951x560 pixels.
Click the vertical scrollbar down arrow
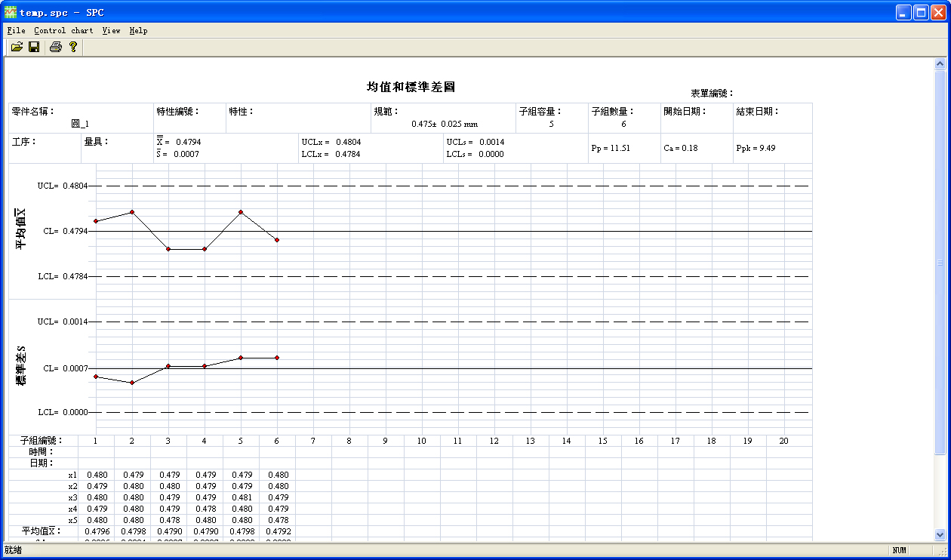[x=940, y=534]
